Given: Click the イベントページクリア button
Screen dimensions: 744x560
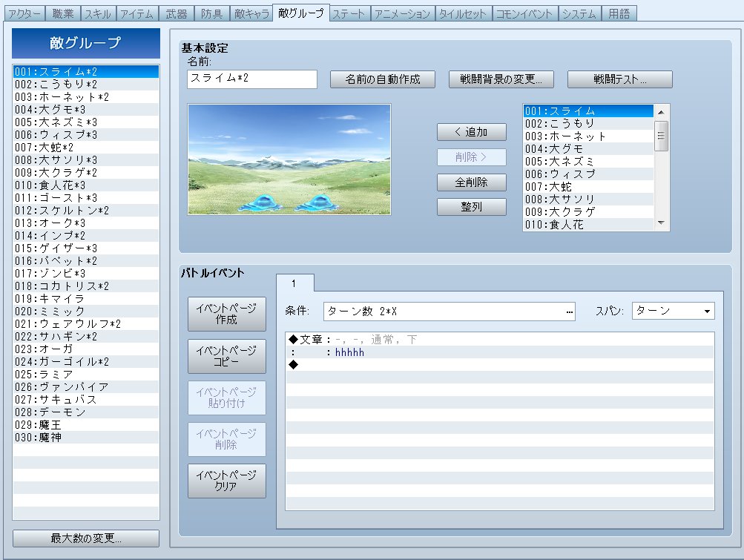Looking at the screenshot, I should [x=227, y=481].
